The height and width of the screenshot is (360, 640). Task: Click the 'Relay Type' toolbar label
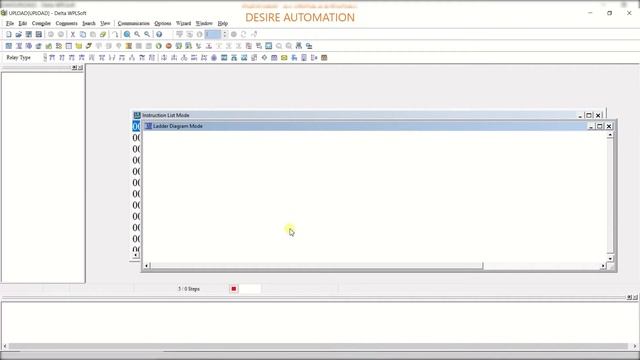[x=18, y=58]
